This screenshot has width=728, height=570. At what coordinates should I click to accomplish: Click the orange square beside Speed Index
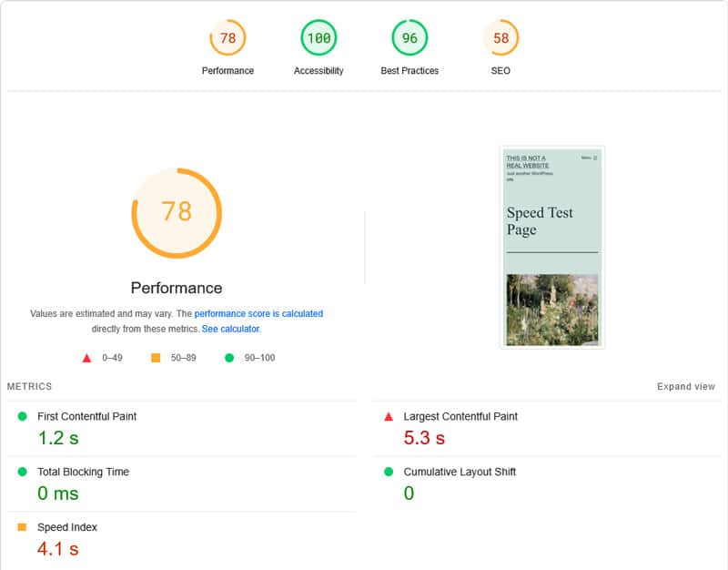[22, 527]
